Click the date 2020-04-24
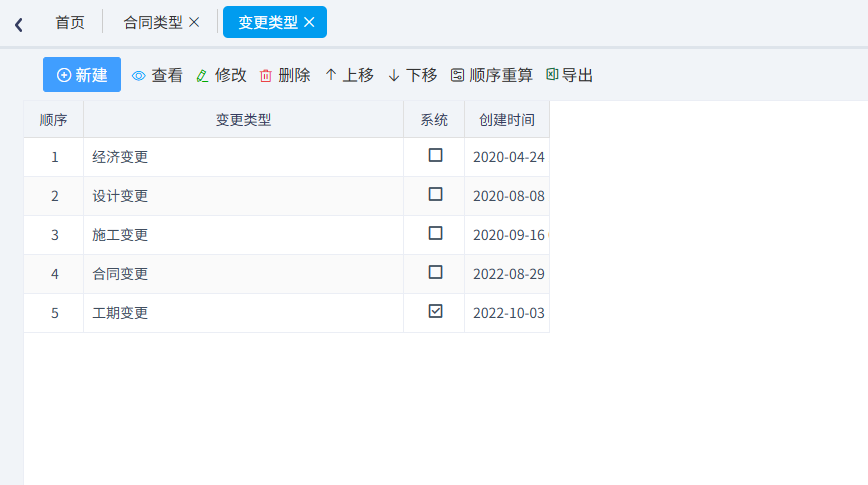The height and width of the screenshot is (485, 868). click(509, 157)
